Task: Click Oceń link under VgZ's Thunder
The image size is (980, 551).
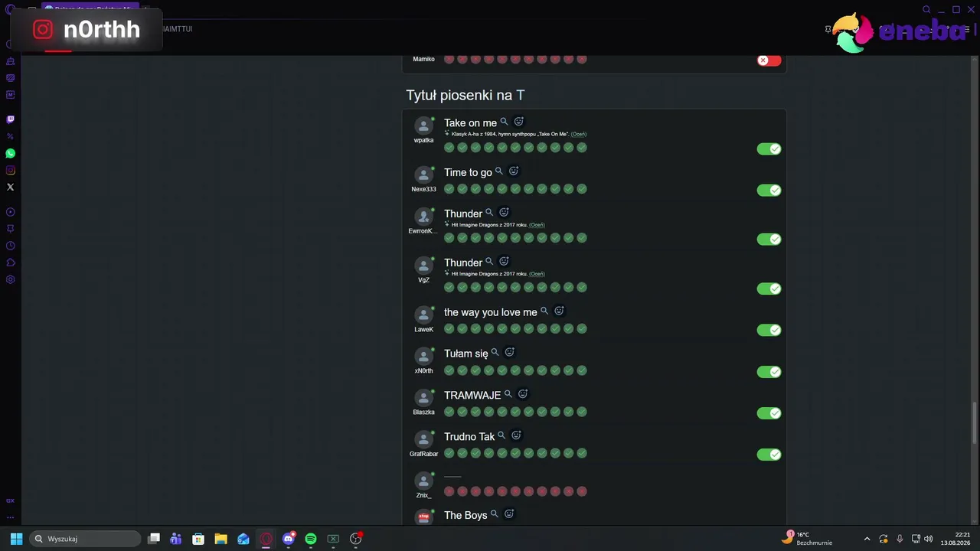Action: pyautogui.click(x=537, y=274)
